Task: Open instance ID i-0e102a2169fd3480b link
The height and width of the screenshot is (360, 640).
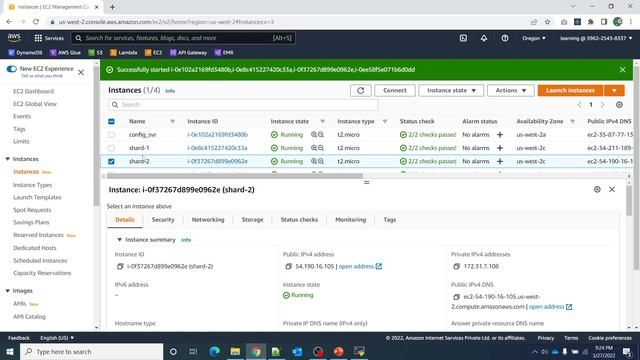Action: tap(218, 135)
